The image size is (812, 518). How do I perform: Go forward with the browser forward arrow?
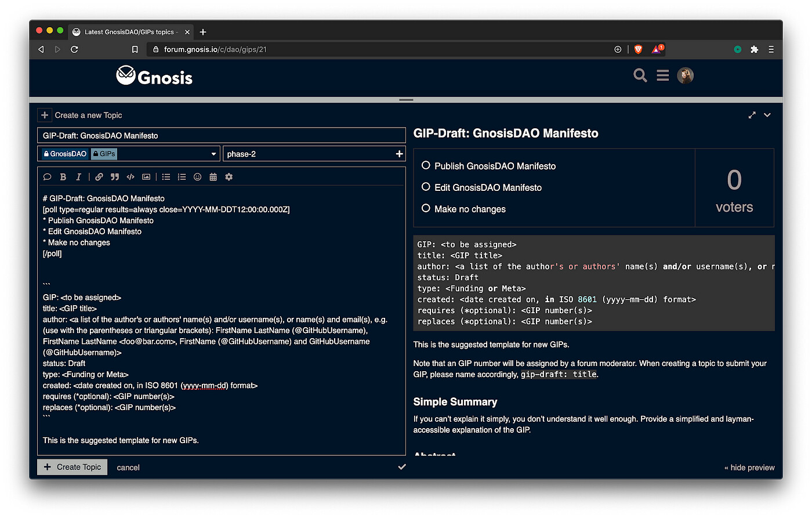pyautogui.click(x=57, y=49)
